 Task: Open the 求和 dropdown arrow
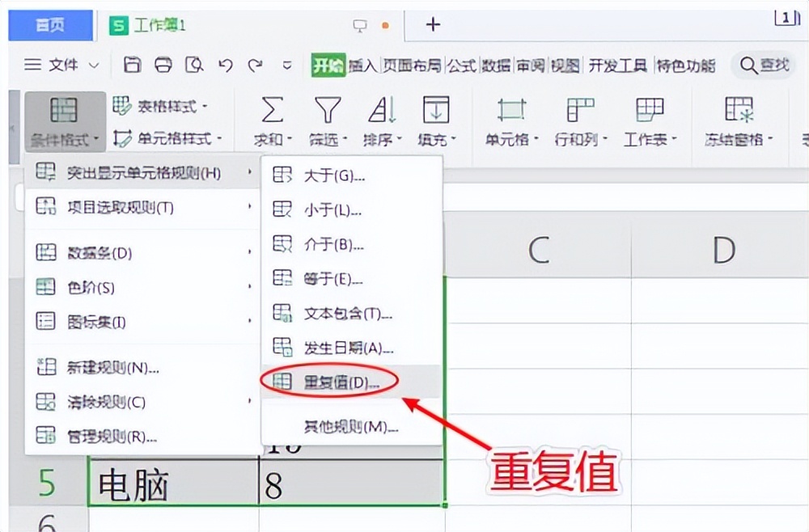pyautogui.click(x=289, y=139)
